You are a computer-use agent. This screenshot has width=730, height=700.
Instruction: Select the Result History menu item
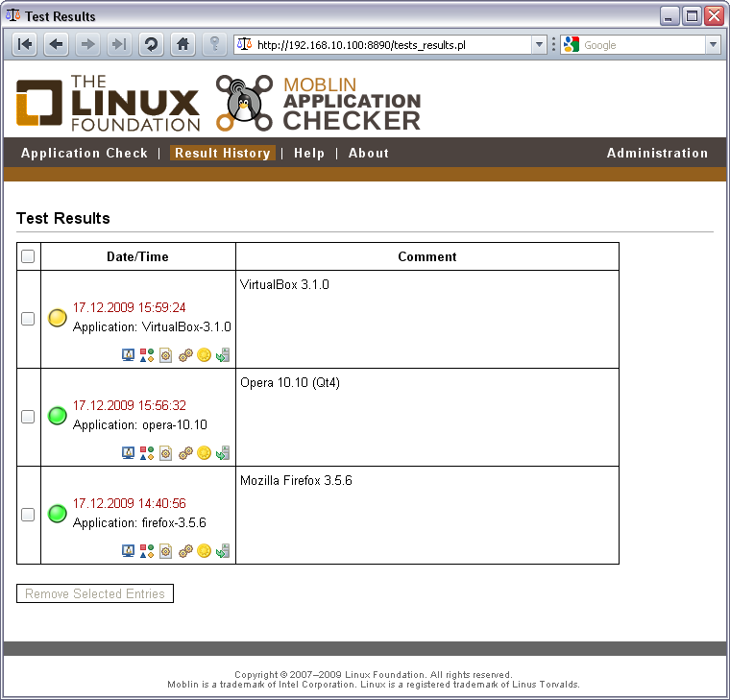(x=223, y=153)
